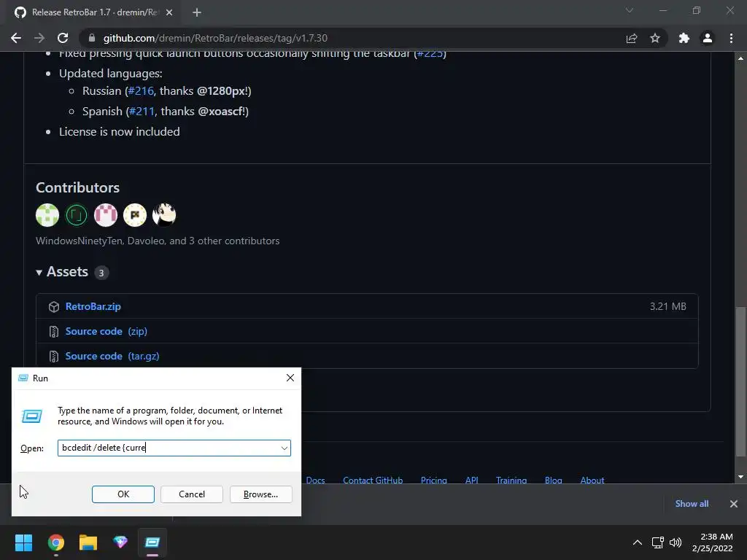Click Show all in the downloads bar
The height and width of the screenshot is (560, 747).
coord(692,504)
